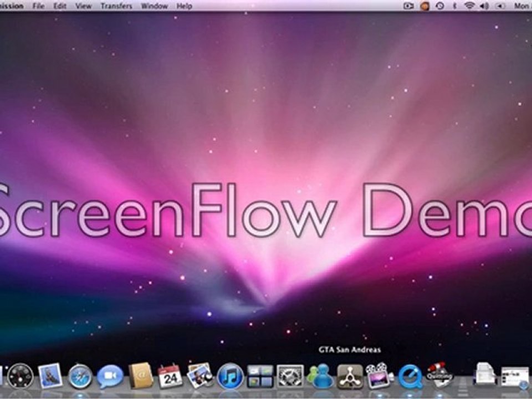The height and width of the screenshot is (399, 532).
Task: Activate Spaces from the Dock
Action: coord(260,377)
